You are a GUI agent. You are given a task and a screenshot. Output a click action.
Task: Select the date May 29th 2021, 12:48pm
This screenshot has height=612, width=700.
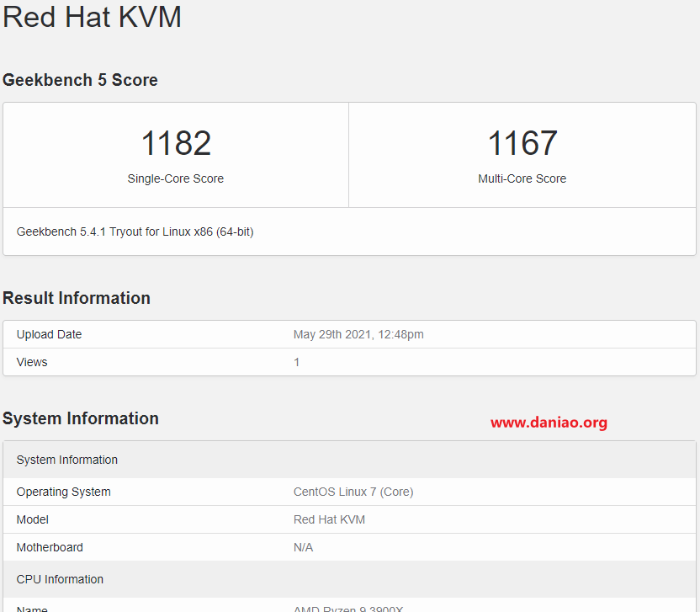click(358, 334)
